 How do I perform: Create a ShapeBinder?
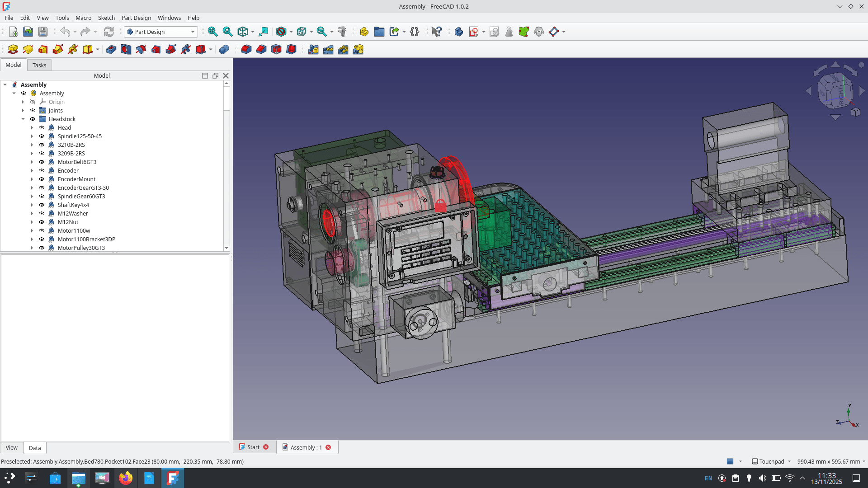(x=524, y=32)
